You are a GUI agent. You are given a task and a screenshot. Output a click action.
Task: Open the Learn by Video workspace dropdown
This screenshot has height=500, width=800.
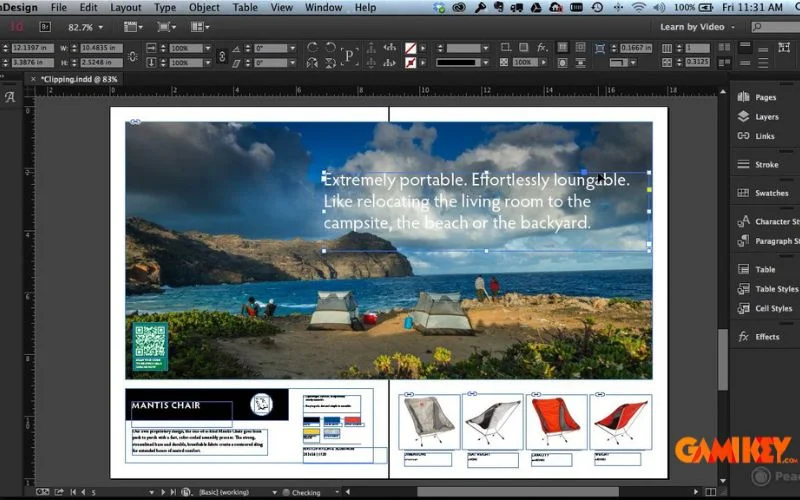coord(697,27)
